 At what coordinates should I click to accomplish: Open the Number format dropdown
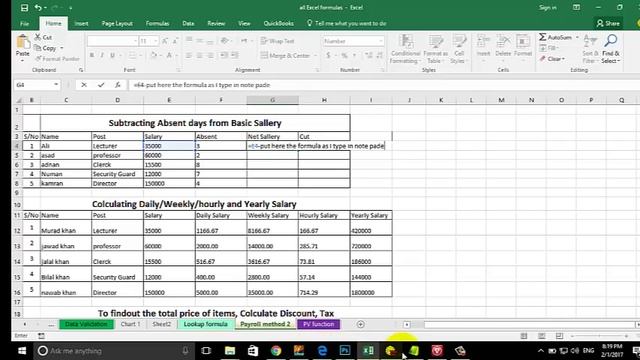pyautogui.click(x=381, y=41)
